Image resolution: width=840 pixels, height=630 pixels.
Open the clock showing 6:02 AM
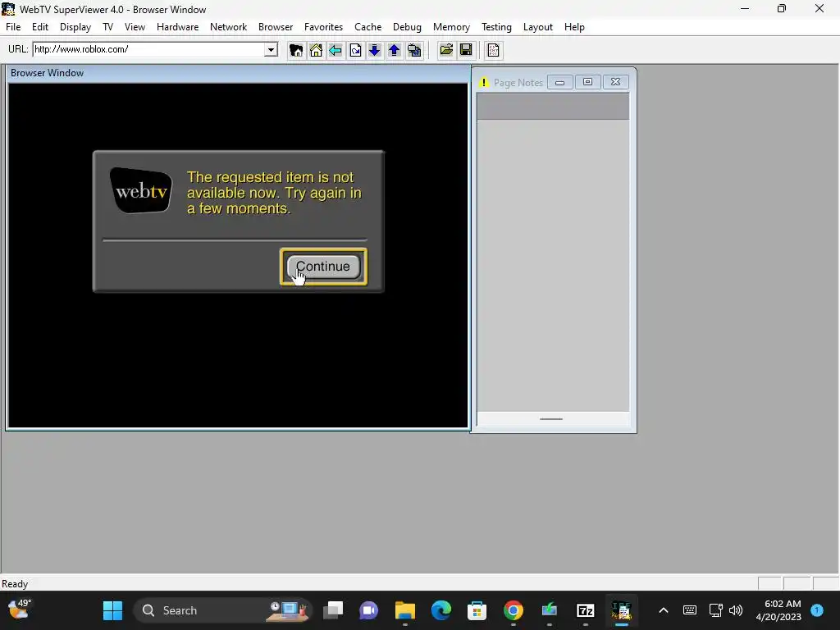(778, 610)
